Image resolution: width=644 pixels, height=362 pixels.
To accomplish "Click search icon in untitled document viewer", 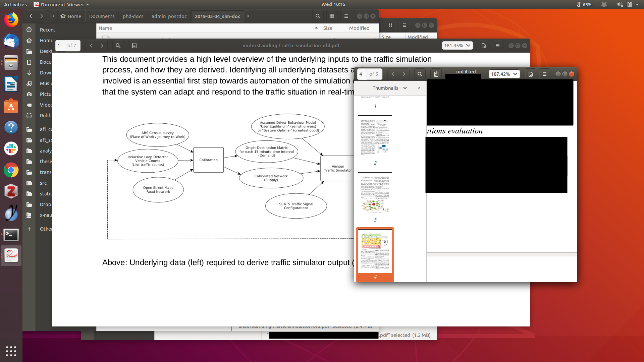I will 420,74.
